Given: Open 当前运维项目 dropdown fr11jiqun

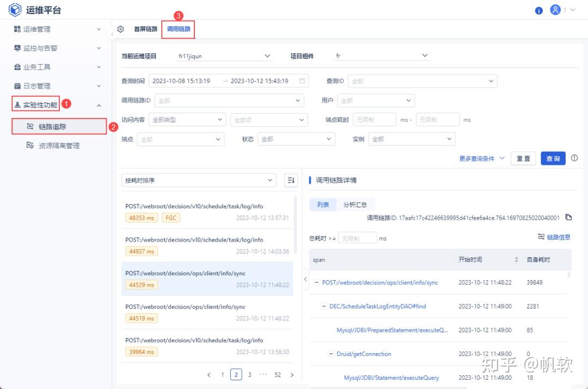Looking at the screenshot, I should [224, 56].
